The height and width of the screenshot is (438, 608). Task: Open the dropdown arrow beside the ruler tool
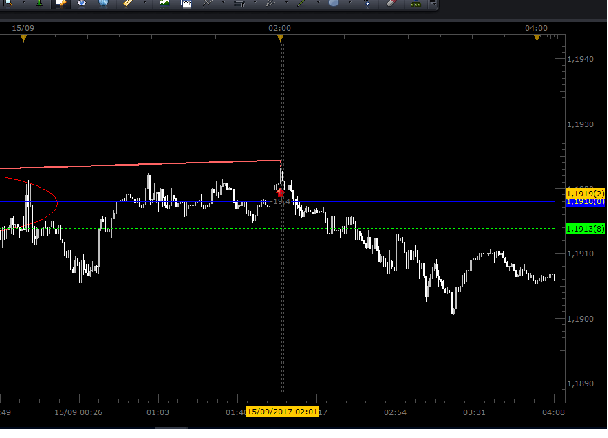145,4
